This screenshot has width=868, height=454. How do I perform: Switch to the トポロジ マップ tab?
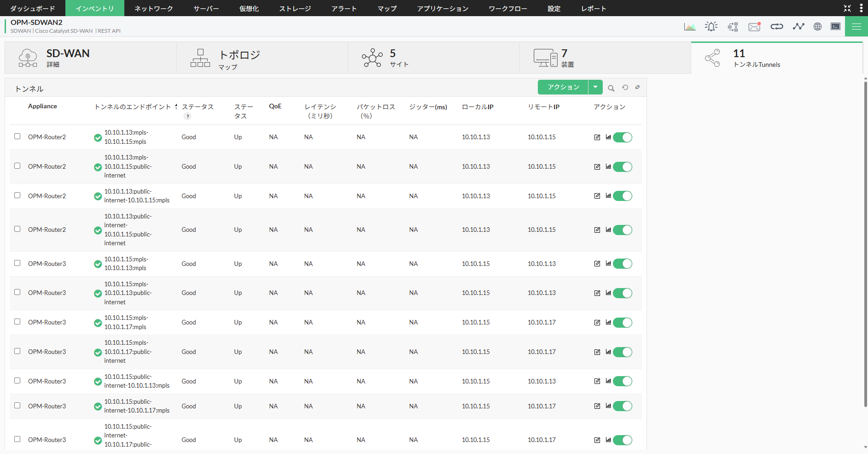coord(262,58)
